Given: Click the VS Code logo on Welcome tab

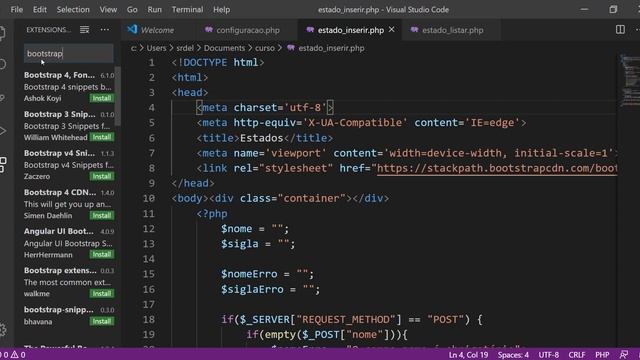Looking at the screenshot, I should tap(132, 29).
